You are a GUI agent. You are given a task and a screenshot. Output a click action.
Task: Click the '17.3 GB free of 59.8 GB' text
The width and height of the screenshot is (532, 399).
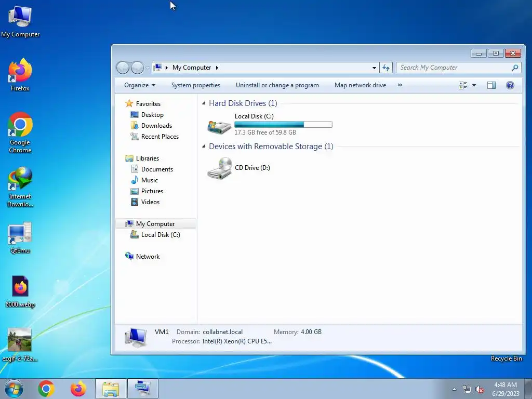(x=265, y=132)
